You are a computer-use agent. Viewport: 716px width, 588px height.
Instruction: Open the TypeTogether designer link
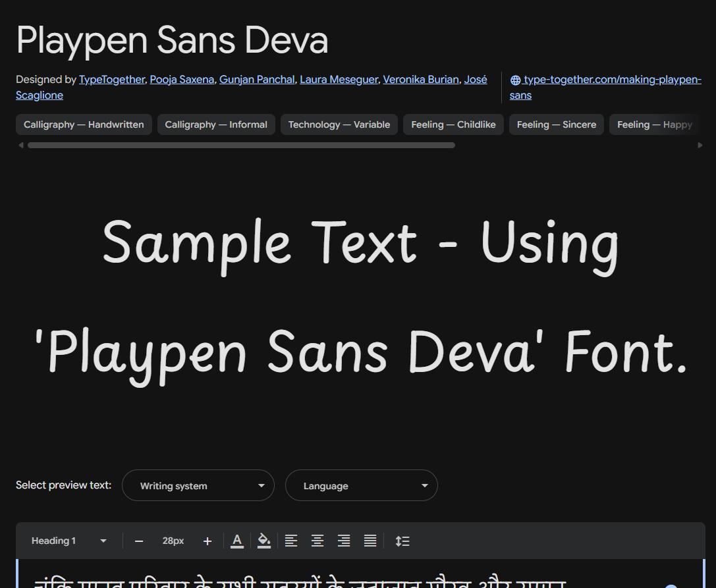pos(112,80)
